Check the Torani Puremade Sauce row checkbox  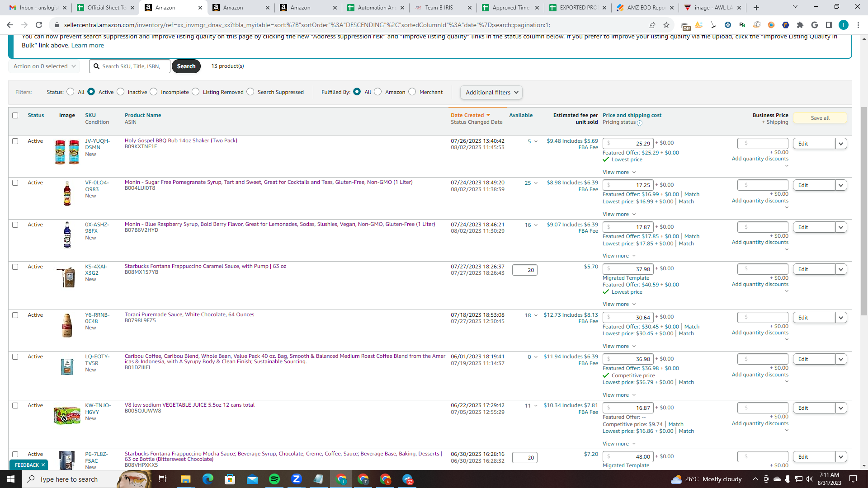[15, 315]
